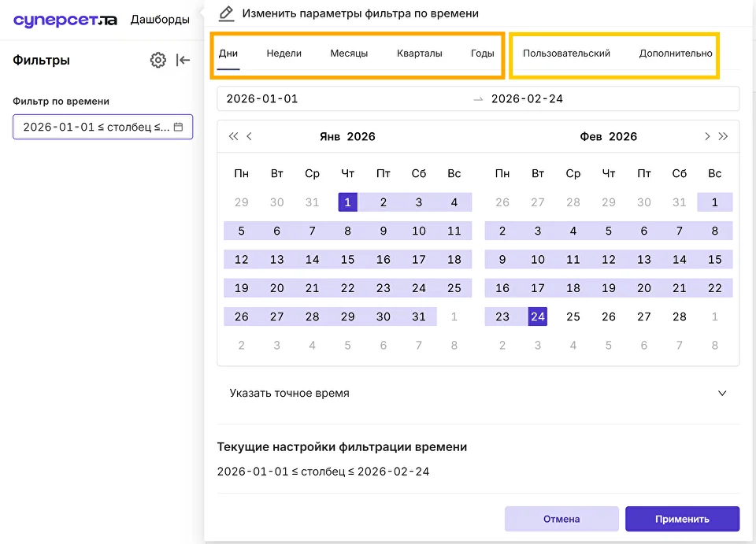Select February 28 in the calendar
756x544 pixels.
(x=680, y=316)
